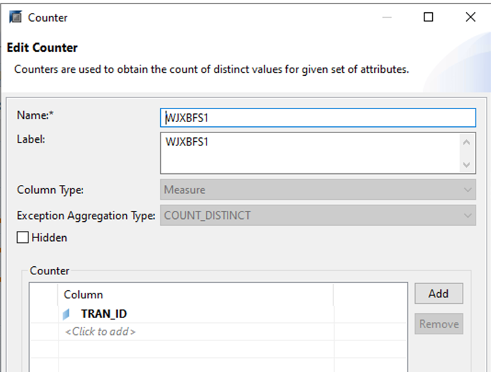Click into the Label text area
491x372 pixels.
(310, 153)
